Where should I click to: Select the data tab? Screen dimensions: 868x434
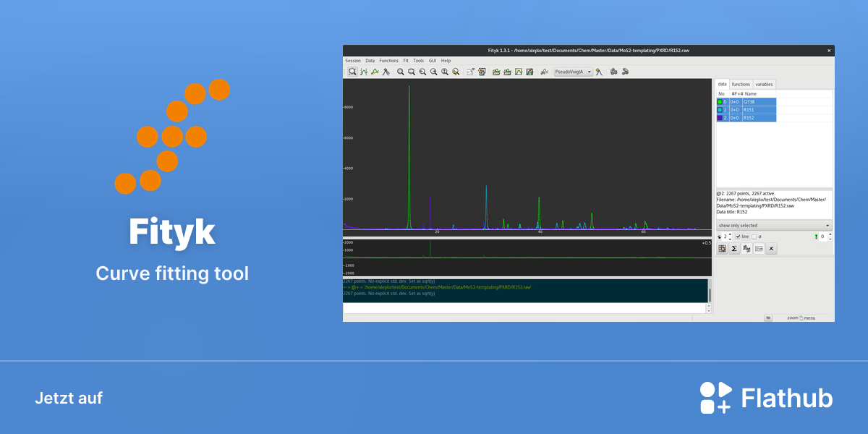click(722, 85)
